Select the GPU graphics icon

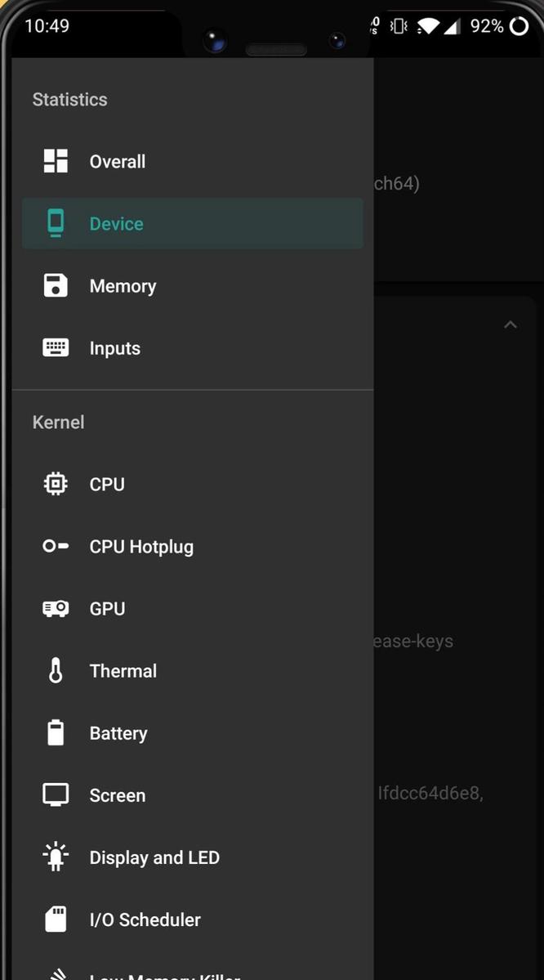[x=55, y=608]
